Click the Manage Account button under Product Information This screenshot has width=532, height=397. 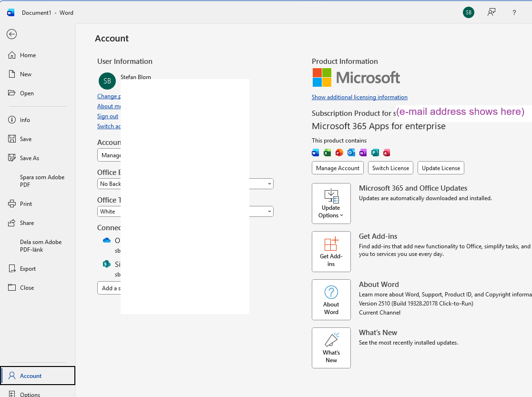338,168
